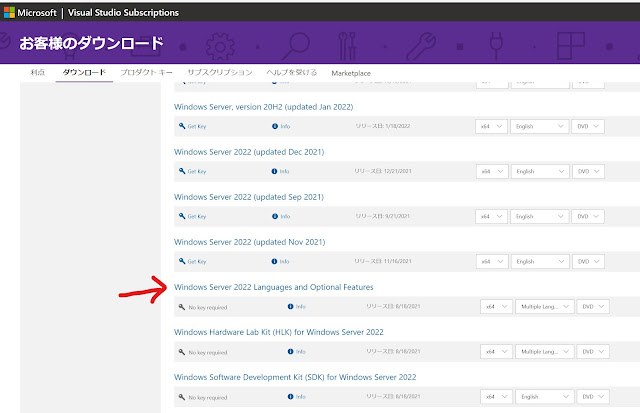Open English dropdown for Server 2022 Sep 2021

(x=540, y=216)
